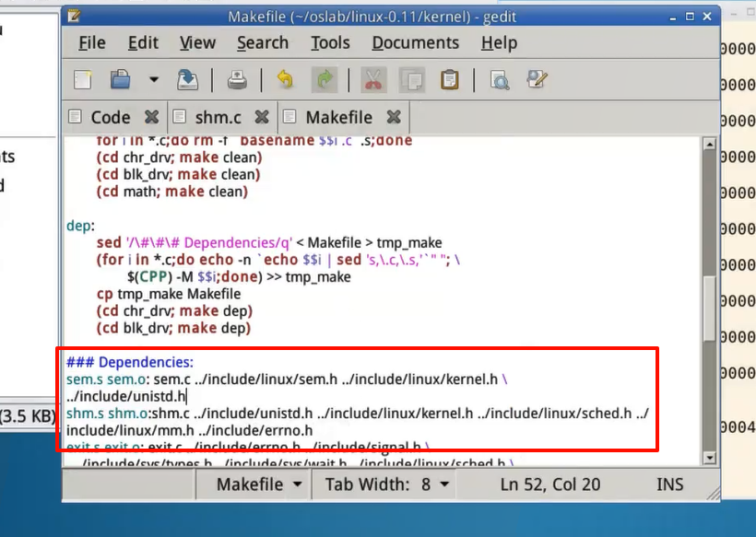Image resolution: width=756 pixels, height=537 pixels.
Task: Close the Makefile tab
Action: click(x=394, y=117)
